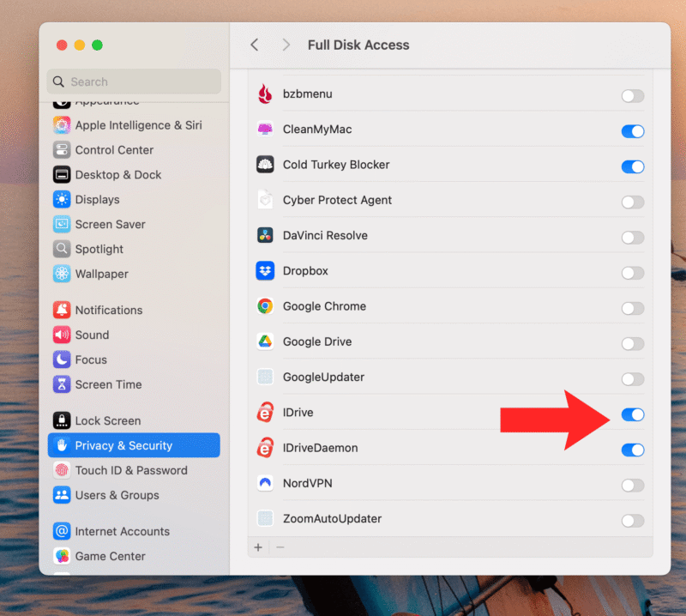Select Privacy & Security in sidebar

(x=134, y=445)
